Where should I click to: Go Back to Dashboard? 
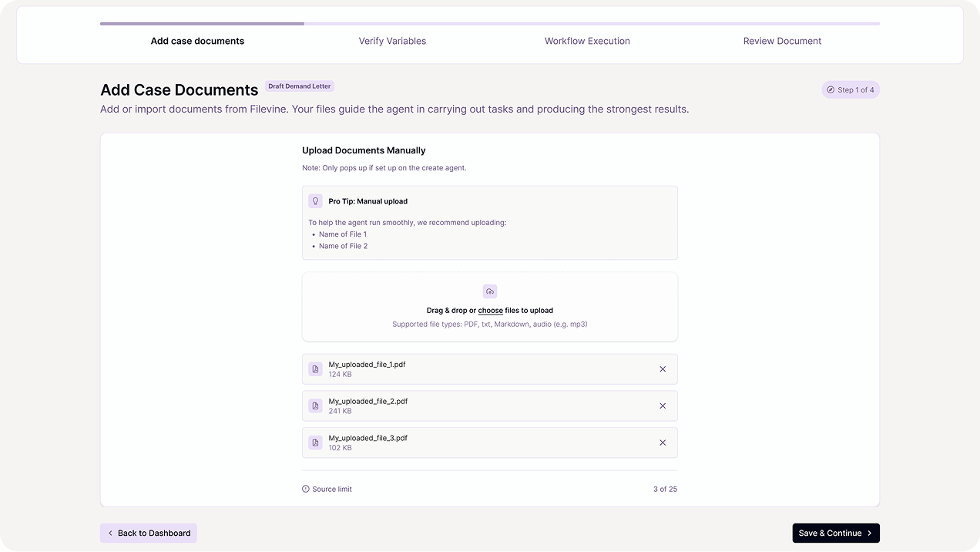[x=149, y=533]
